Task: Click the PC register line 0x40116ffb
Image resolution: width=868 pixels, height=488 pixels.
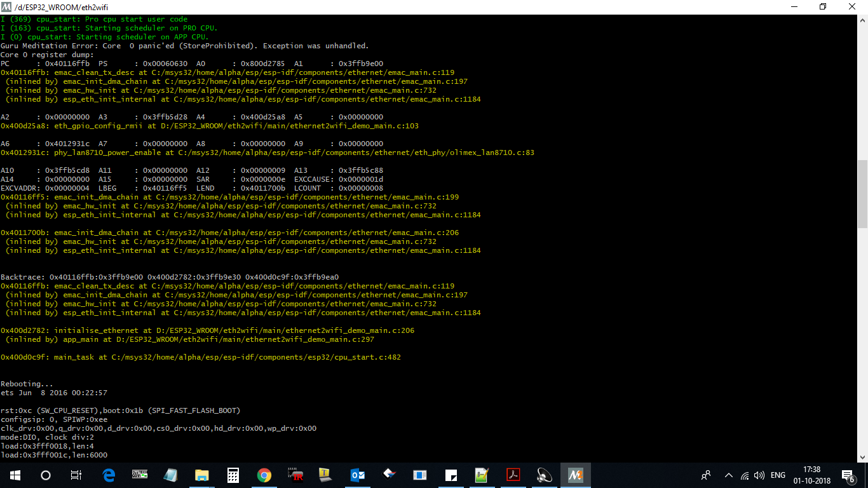Action: [192, 64]
